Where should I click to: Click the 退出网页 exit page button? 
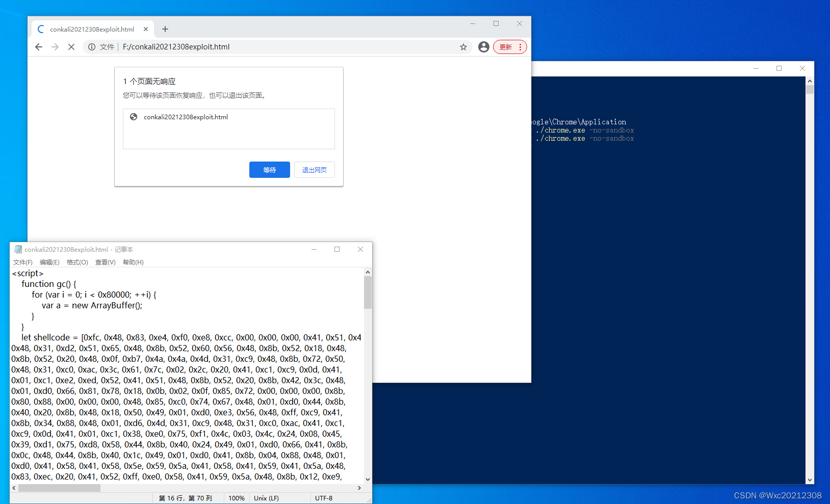315,170
